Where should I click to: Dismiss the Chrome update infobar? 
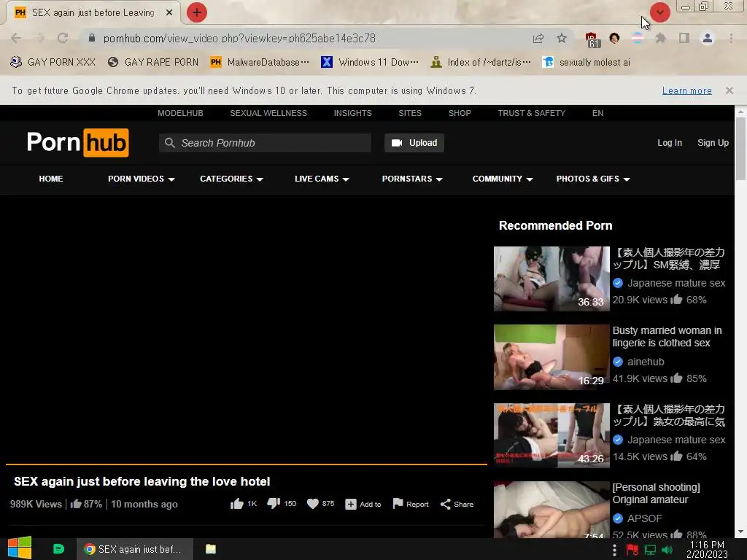pyautogui.click(x=729, y=90)
